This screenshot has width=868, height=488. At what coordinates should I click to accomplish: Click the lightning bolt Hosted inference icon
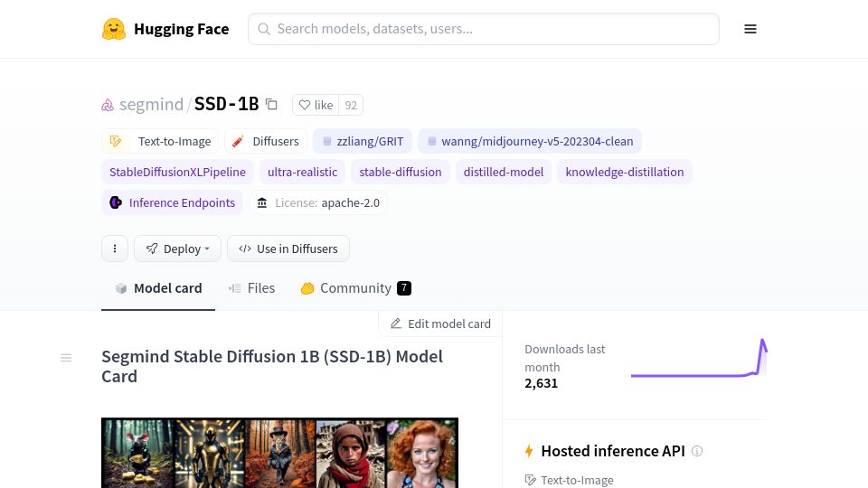(529, 451)
